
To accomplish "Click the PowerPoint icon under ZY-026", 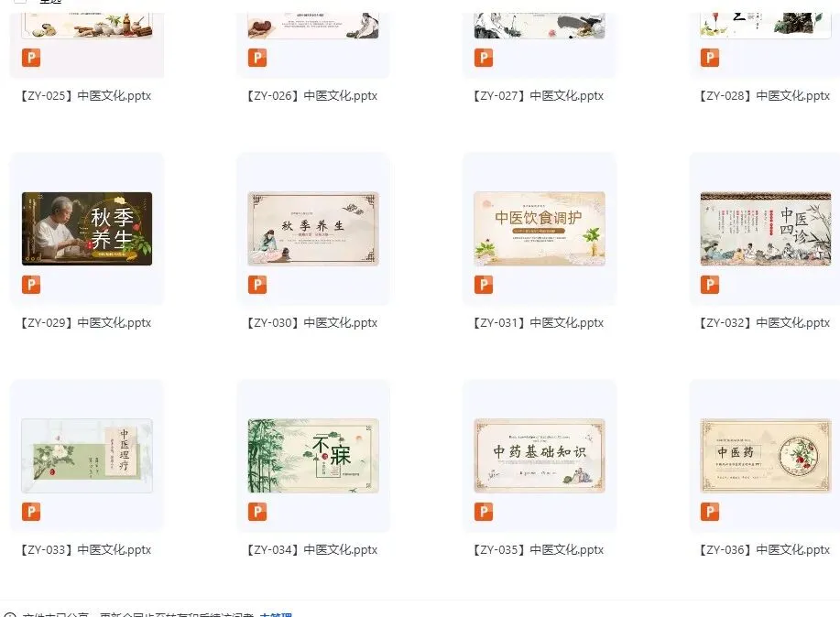I will 257,58.
